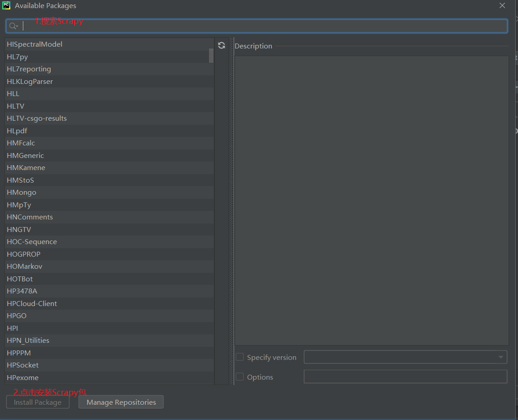The width and height of the screenshot is (518, 420).
Task: Select the HPSocket package
Action: (x=109, y=365)
